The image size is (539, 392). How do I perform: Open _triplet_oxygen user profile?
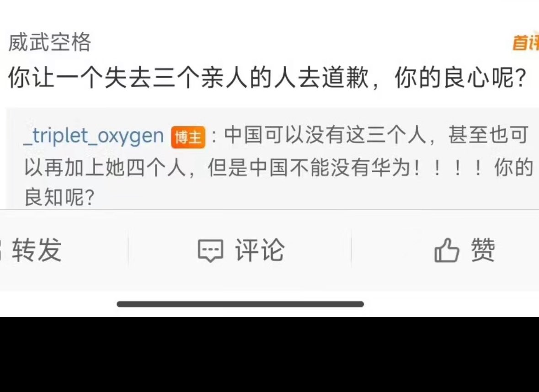coord(94,136)
